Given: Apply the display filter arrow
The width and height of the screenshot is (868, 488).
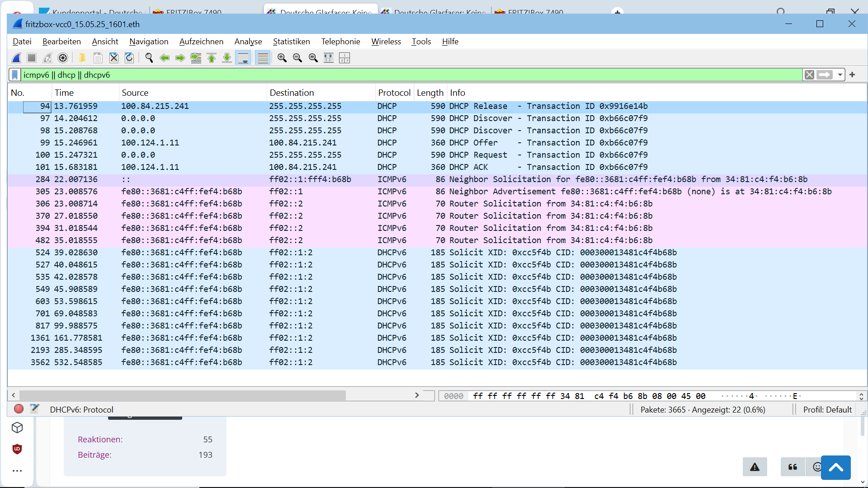Looking at the screenshot, I should pyautogui.click(x=824, y=75).
